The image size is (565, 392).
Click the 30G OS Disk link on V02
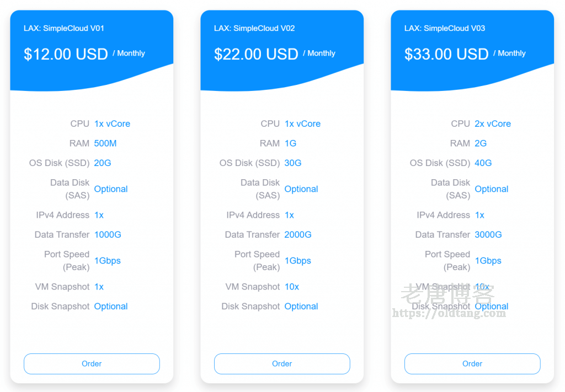click(x=291, y=163)
